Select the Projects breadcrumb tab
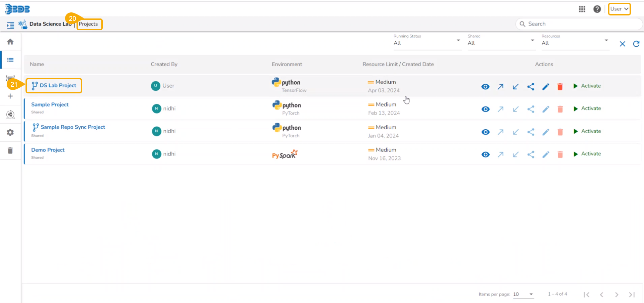 (89, 24)
